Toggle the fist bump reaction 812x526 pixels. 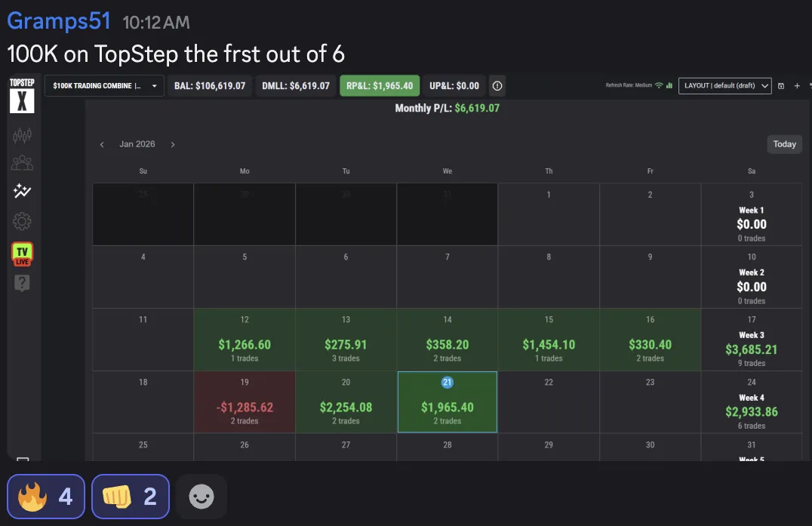click(131, 497)
